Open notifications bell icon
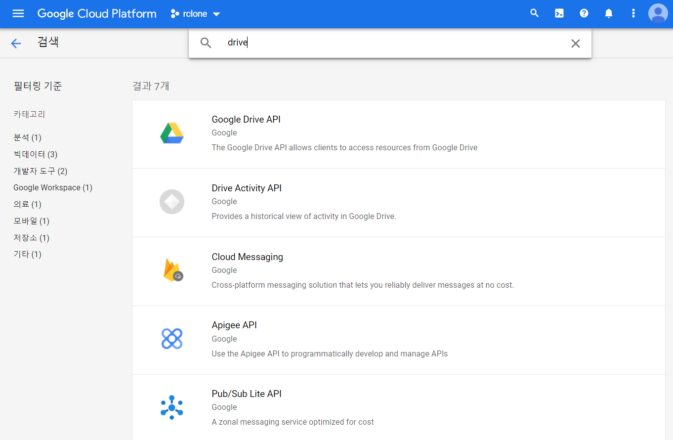 coord(608,14)
